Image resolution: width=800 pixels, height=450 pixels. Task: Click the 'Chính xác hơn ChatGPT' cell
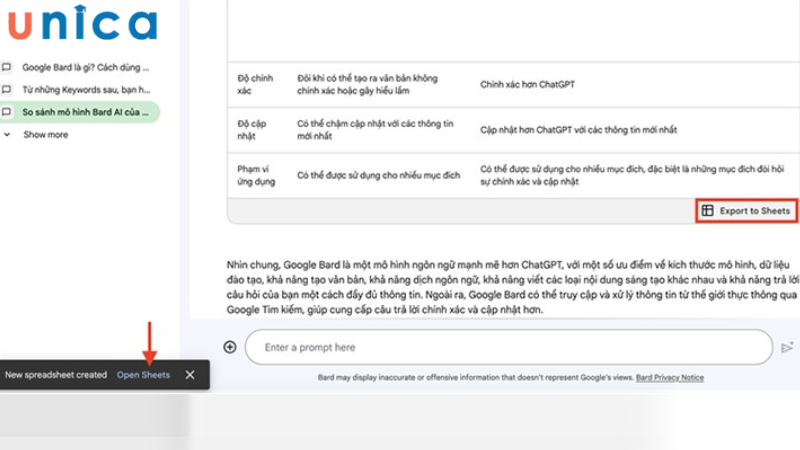[x=527, y=84]
